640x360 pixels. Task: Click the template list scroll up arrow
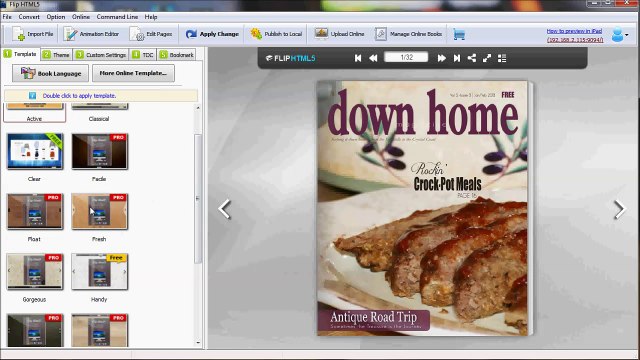[198, 108]
